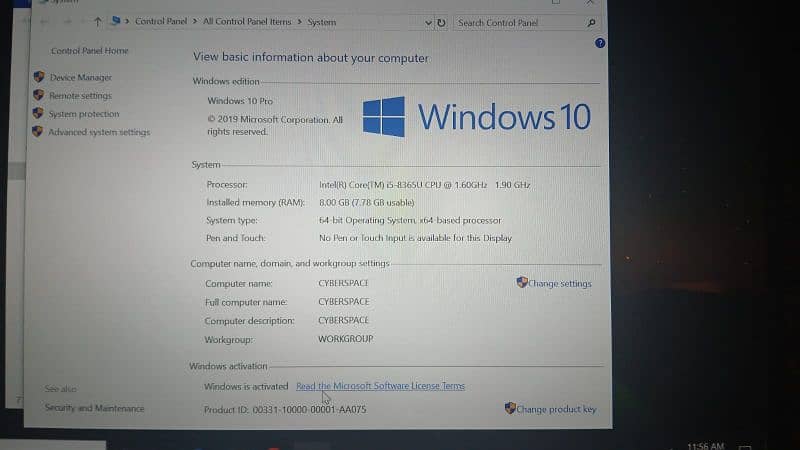Select 'Control Panel' in the breadcrumb path
The height and width of the screenshot is (450, 800).
[163, 22]
